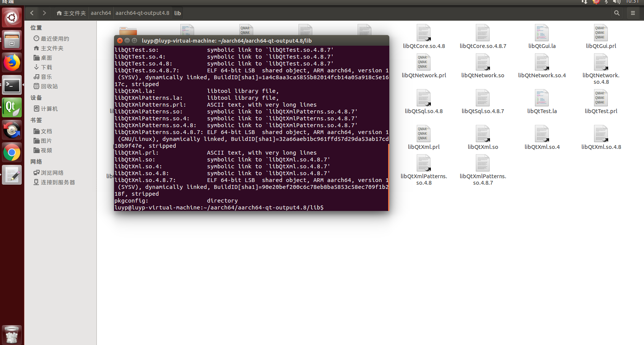Image resolution: width=644 pixels, height=345 pixels.
Task: Open the volume indicator in top panel
Action: tap(617, 2)
